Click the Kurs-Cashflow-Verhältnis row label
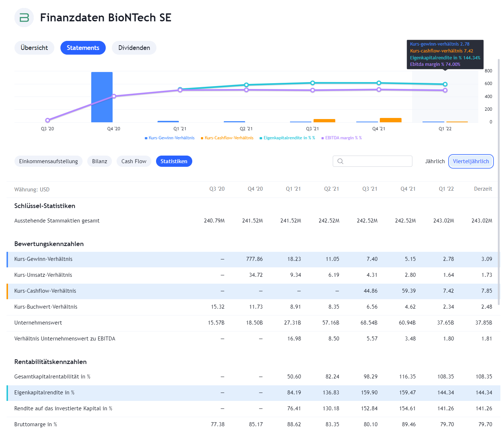 pos(45,291)
